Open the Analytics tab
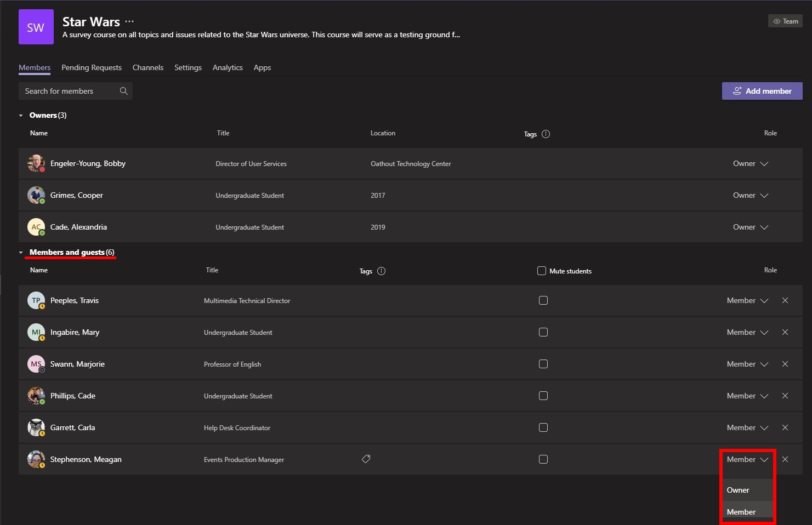This screenshot has width=812, height=525. 228,67
